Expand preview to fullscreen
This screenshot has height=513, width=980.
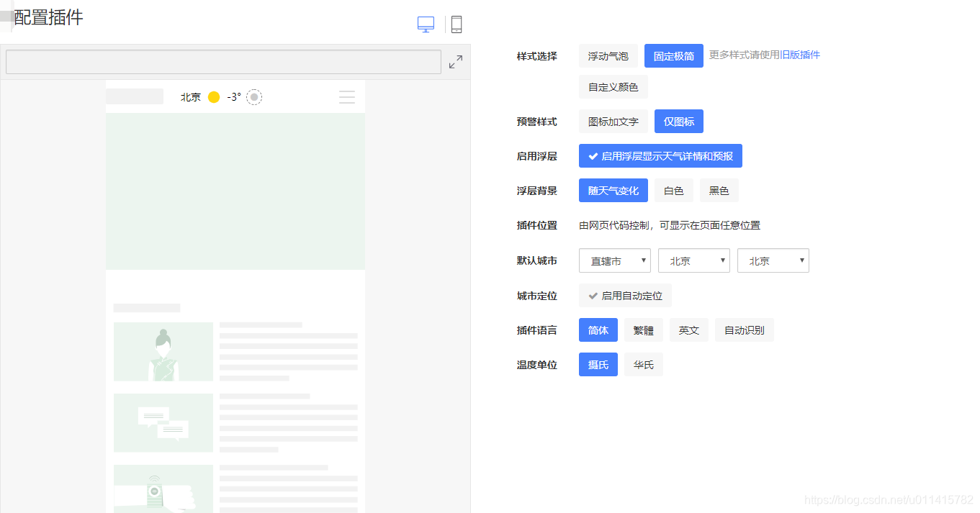(x=456, y=62)
